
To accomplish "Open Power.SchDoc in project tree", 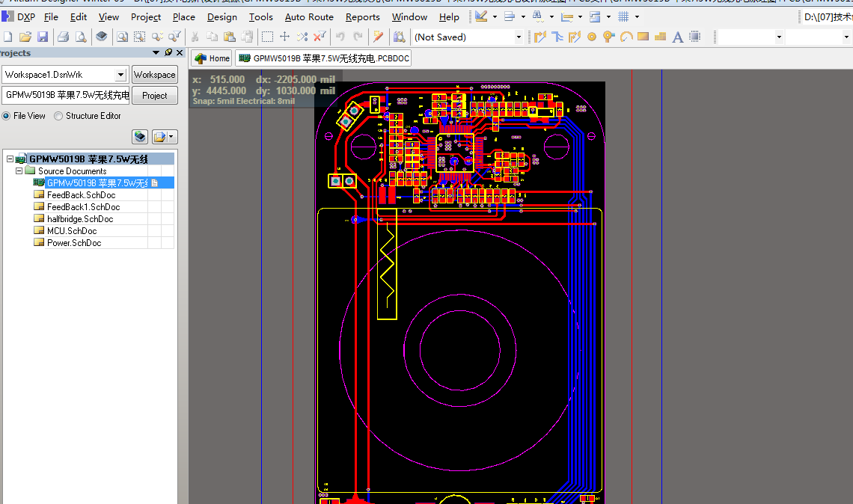I will [x=74, y=242].
